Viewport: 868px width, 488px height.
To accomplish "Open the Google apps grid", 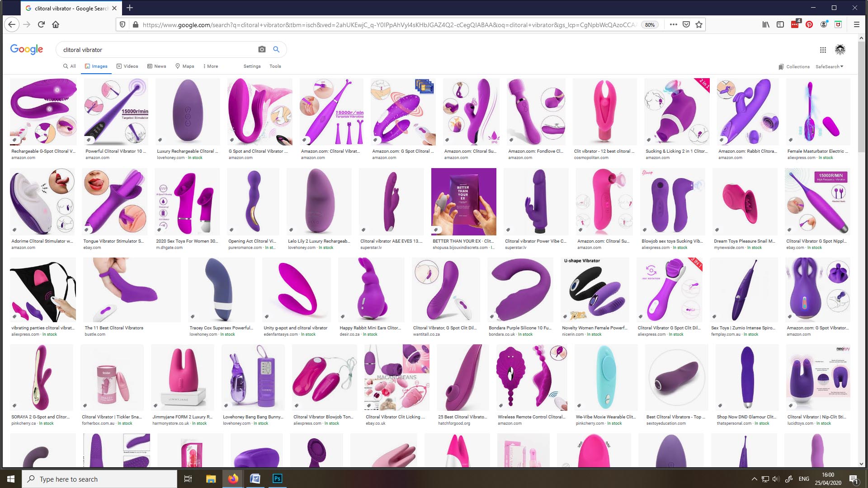I will point(823,50).
